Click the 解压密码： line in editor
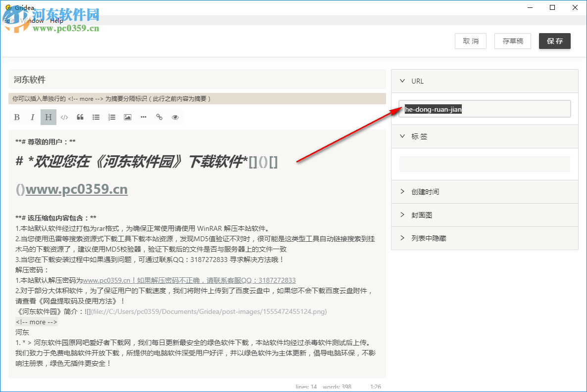This screenshot has height=392, width=587. coord(32,270)
